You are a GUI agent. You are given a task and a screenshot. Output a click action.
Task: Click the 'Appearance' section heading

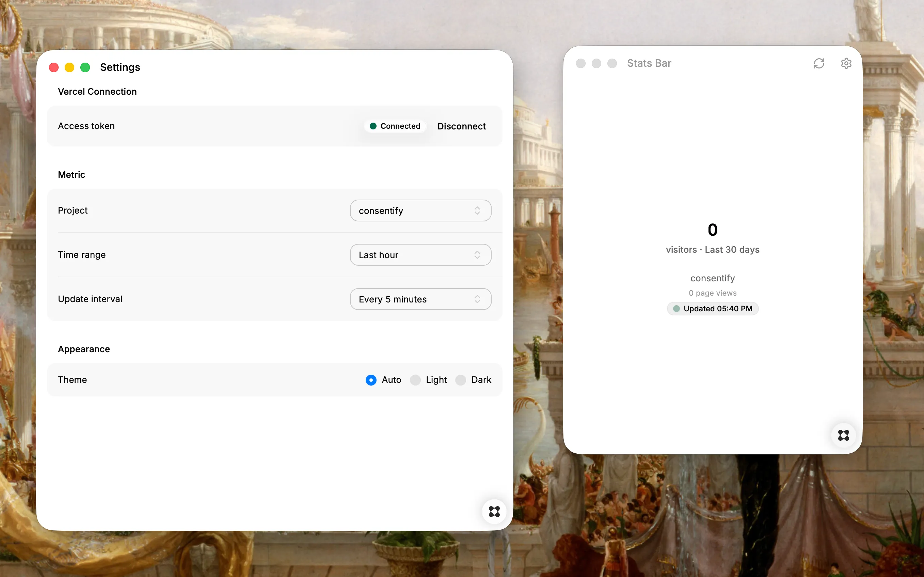pos(84,349)
